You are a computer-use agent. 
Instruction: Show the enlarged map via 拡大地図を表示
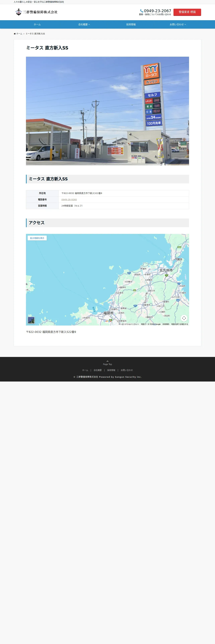tap(37, 238)
